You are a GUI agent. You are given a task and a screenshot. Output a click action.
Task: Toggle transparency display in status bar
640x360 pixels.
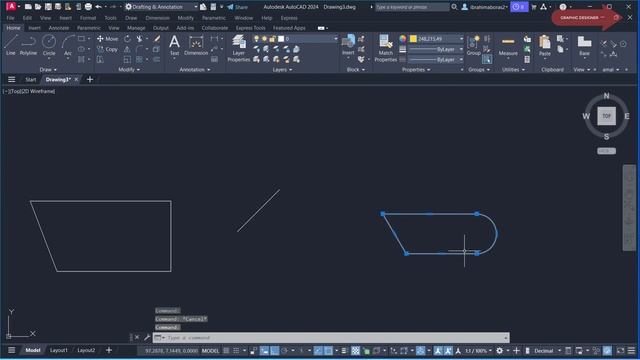point(356,351)
